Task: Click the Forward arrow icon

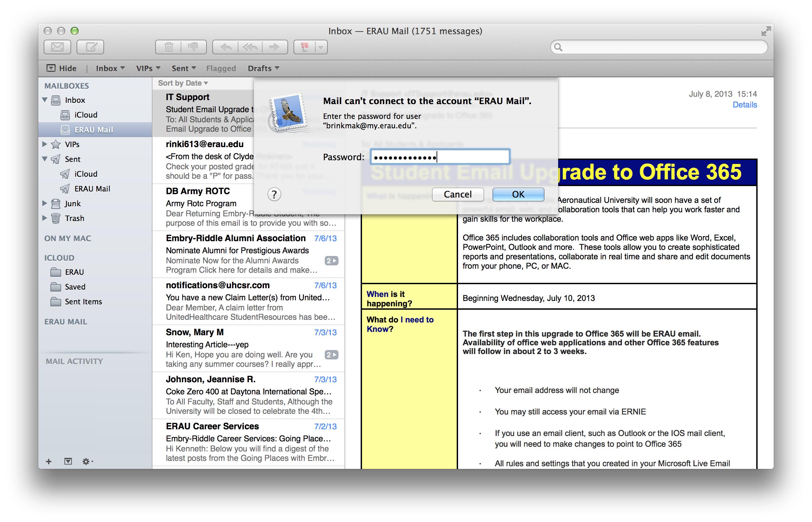Action: 274,47
